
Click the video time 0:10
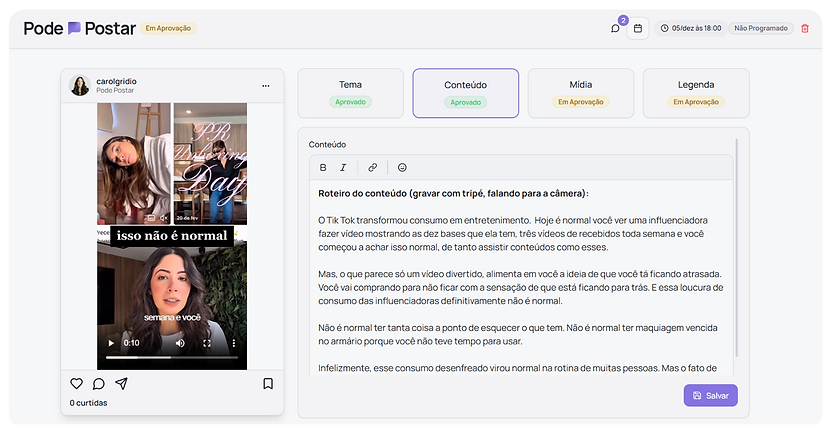(131, 343)
